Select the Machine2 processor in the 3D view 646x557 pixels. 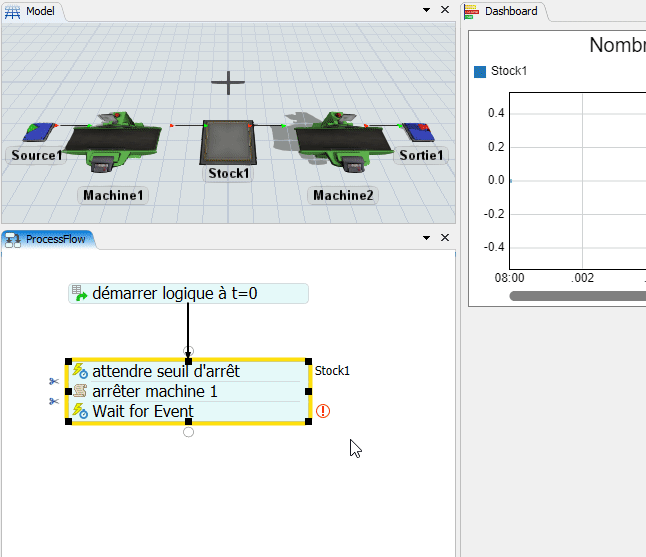click(330, 144)
